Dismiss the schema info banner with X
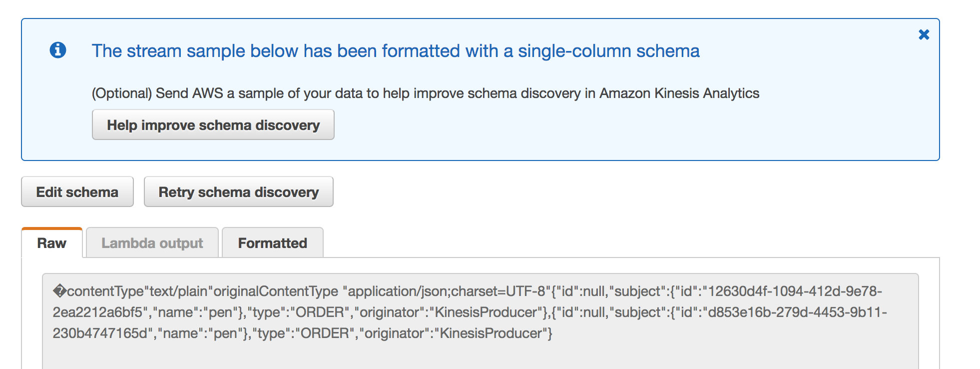The height and width of the screenshot is (369, 980). click(x=924, y=34)
